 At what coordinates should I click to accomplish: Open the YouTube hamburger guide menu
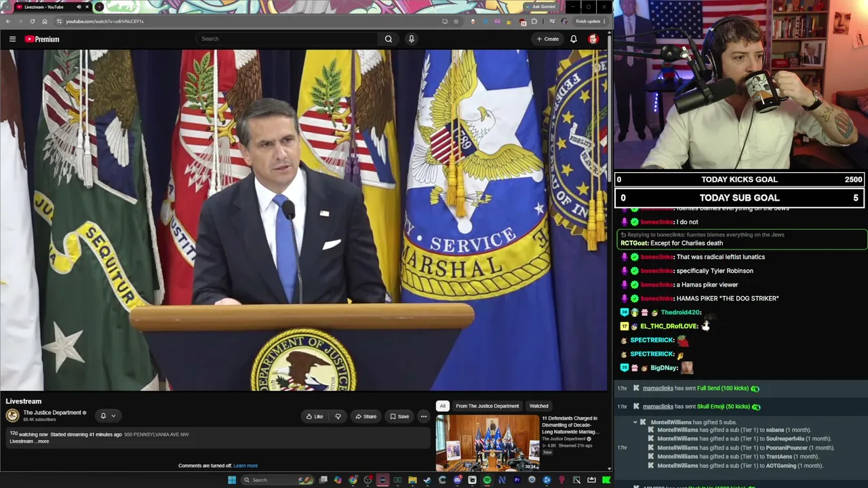coord(12,39)
